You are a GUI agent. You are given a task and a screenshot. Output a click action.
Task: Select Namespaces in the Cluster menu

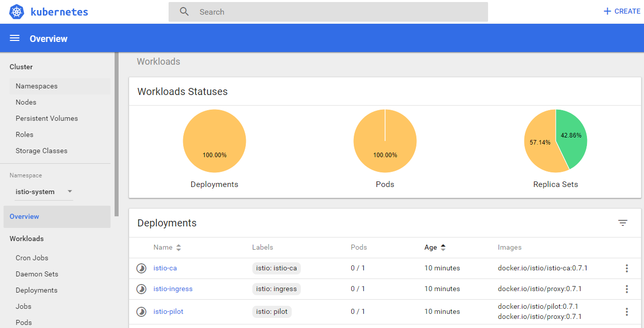[x=36, y=86]
